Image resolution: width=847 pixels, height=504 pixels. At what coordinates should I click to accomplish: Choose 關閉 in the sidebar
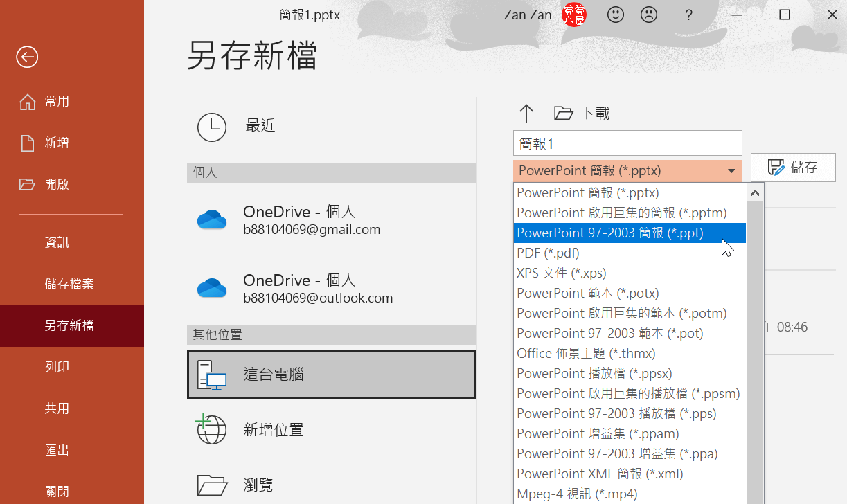pos(72,490)
